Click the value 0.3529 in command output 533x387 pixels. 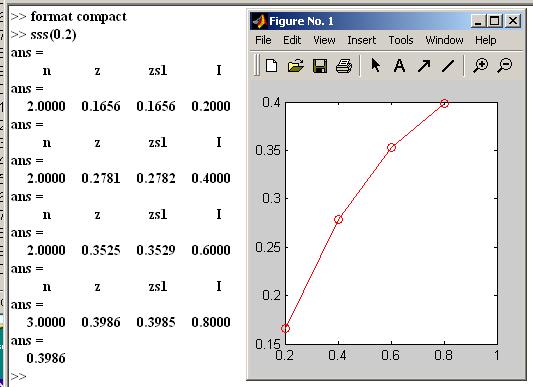pos(156,251)
